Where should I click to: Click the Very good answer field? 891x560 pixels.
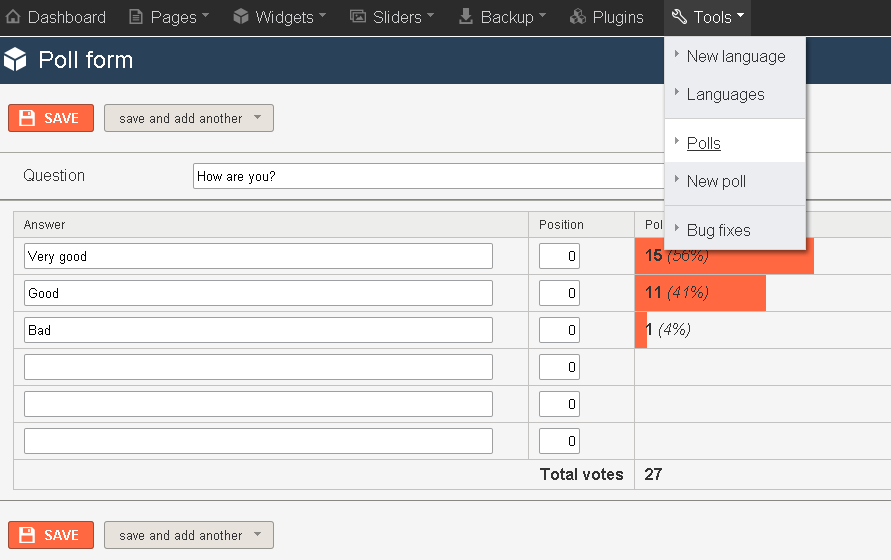pos(258,256)
